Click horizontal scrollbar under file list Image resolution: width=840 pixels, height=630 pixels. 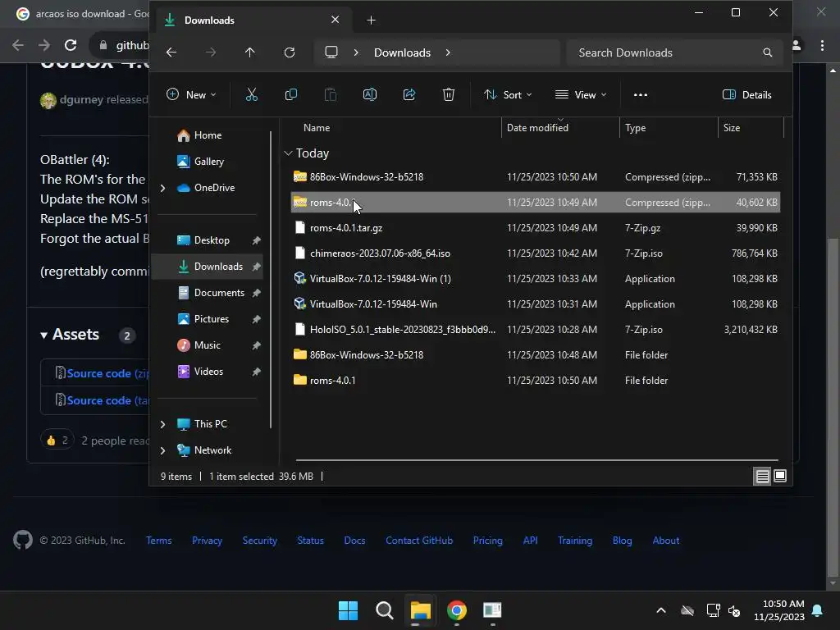pyautogui.click(x=536, y=459)
